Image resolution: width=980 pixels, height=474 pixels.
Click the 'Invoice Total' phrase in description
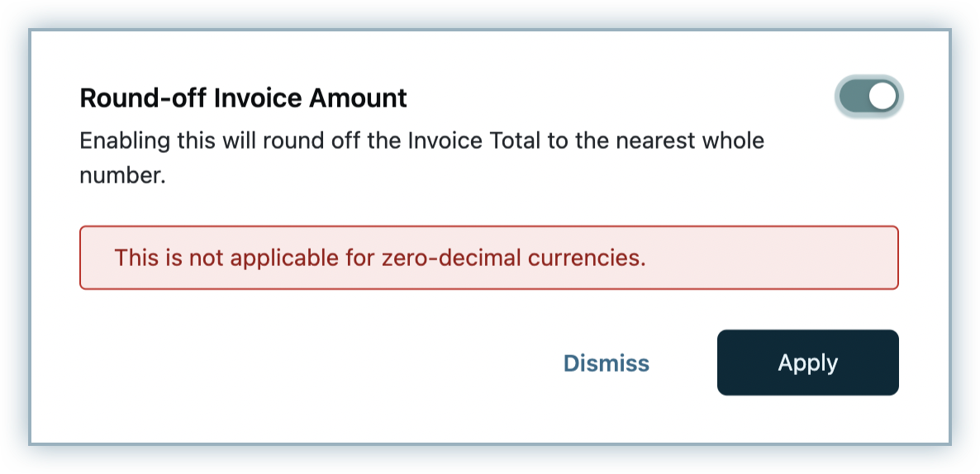point(473,140)
